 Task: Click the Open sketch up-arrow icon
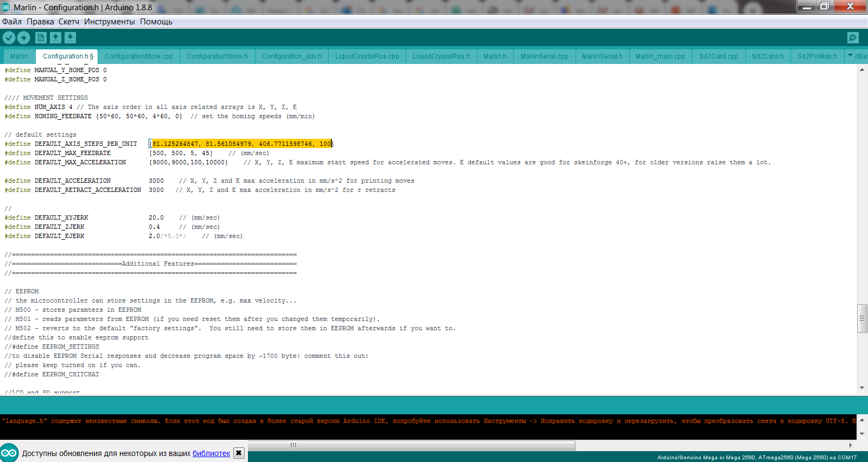(x=55, y=37)
